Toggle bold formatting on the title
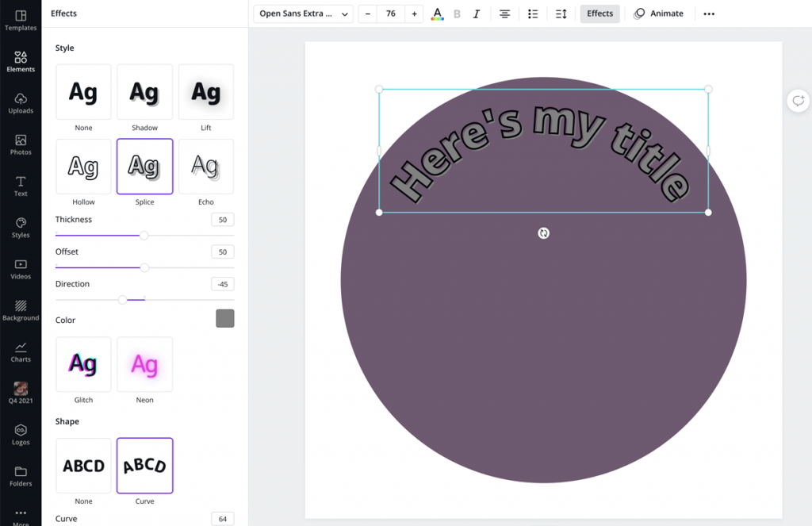This screenshot has height=526, width=812. click(457, 13)
